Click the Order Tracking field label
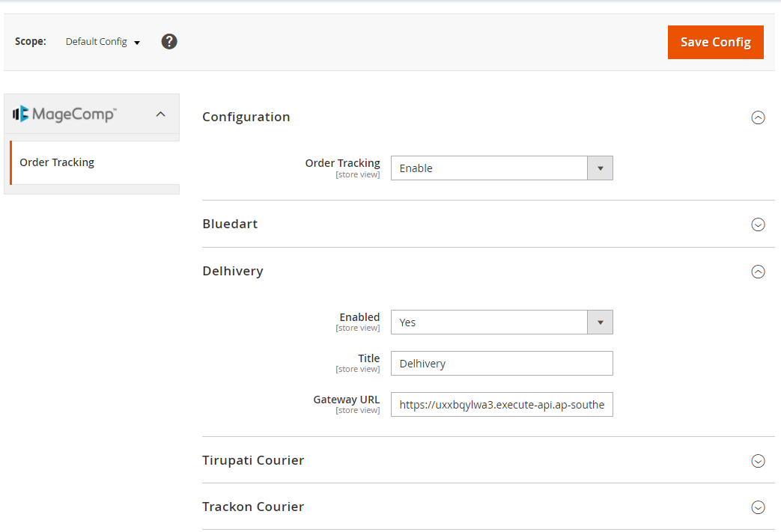Image resolution: width=781 pixels, height=532 pixels. pyautogui.click(x=342, y=163)
